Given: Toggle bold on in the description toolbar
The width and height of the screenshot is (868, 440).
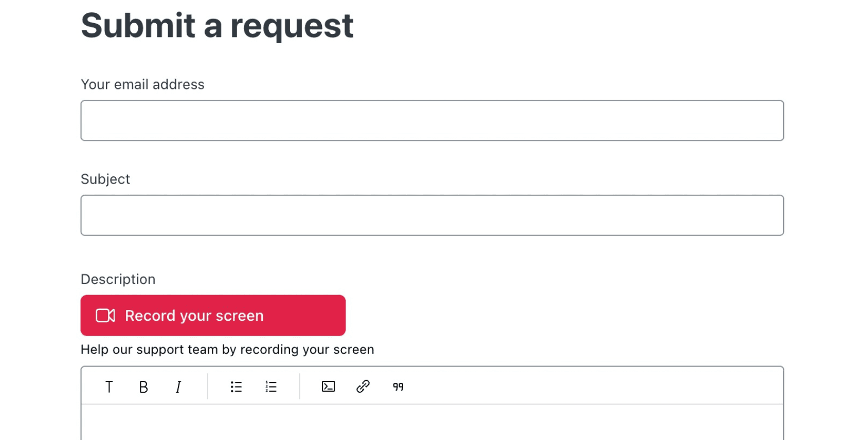Looking at the screenshot, I should [x=143, y=387].
